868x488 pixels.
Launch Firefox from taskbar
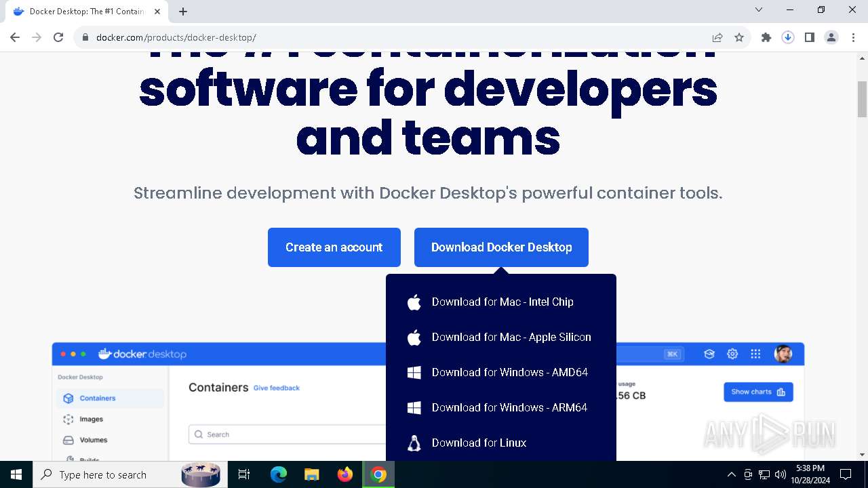coord(345,474)
